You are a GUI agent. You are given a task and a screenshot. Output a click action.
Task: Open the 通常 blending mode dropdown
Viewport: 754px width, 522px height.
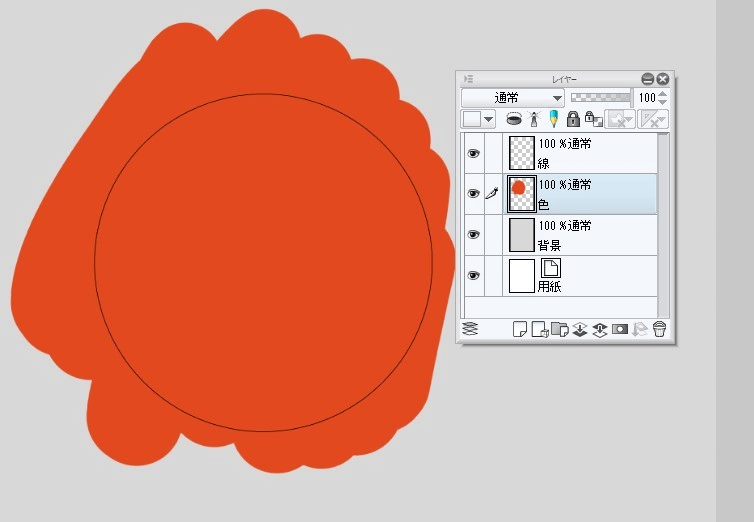coord(513,98)
